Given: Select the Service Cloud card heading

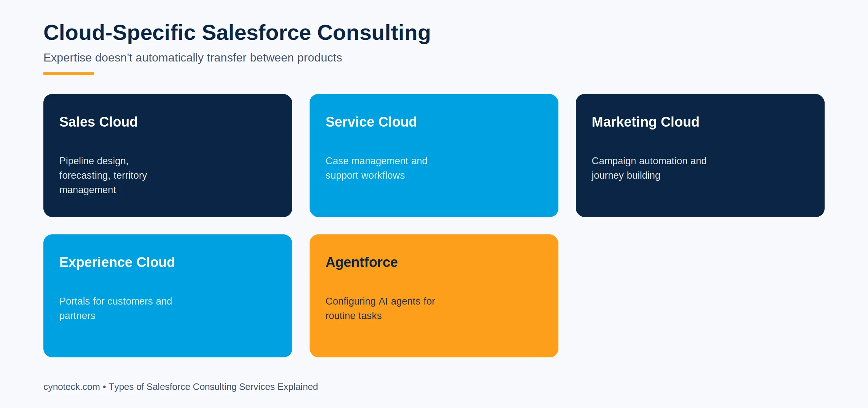Looking at the screenshot, I should pos(371,122).
